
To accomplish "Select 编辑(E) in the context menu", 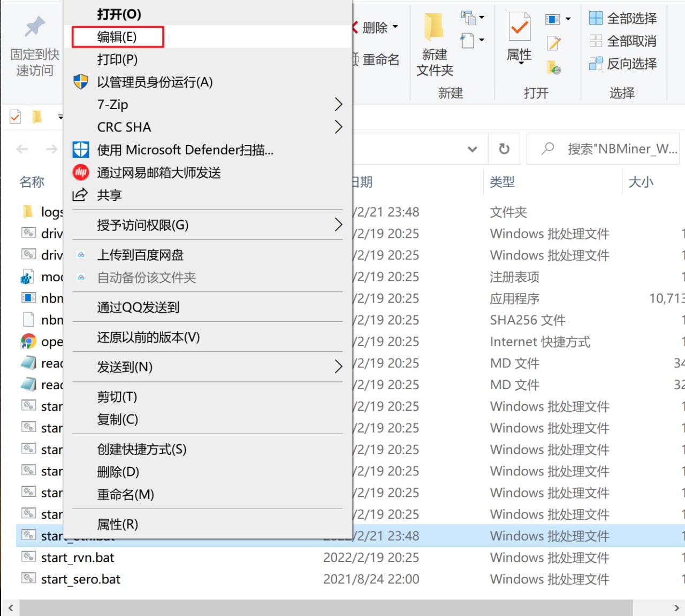I will pos(117,37).
